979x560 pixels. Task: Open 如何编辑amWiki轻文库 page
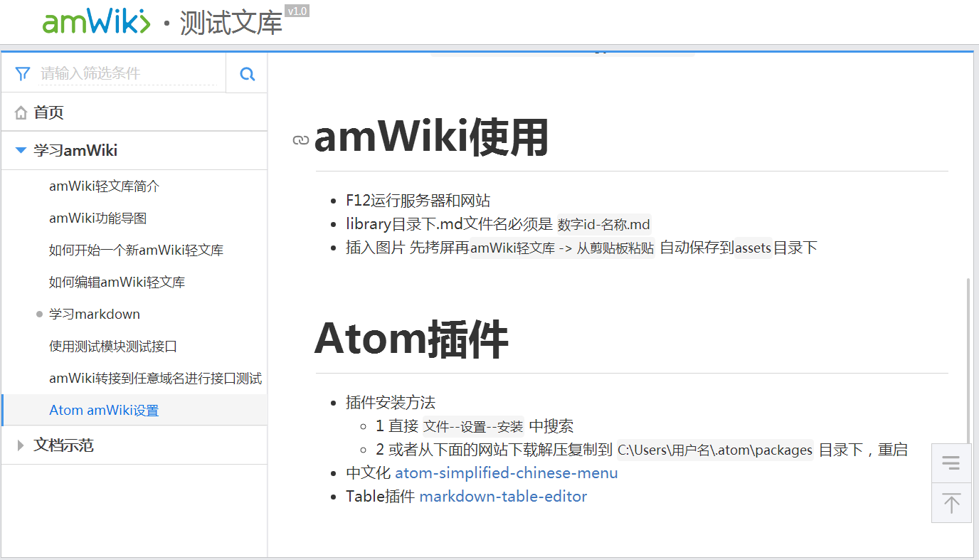[x=117, y=282]
